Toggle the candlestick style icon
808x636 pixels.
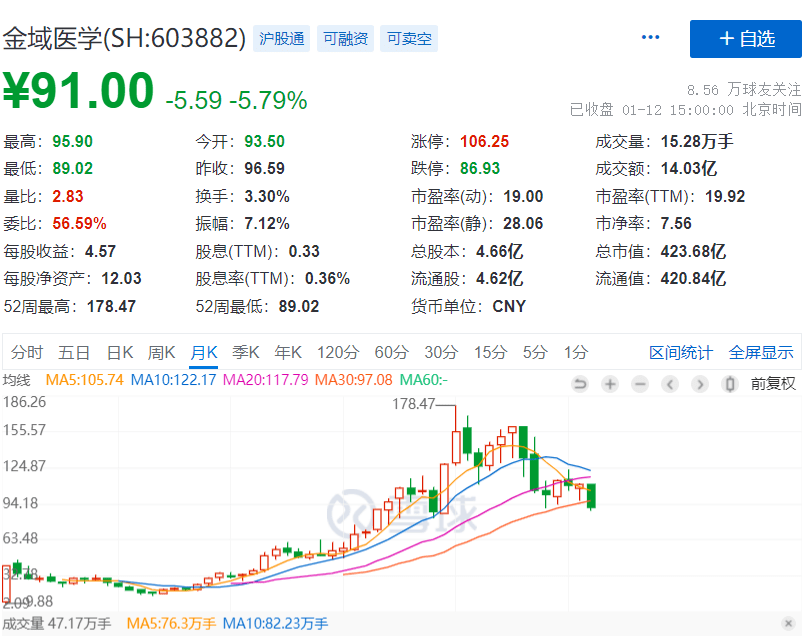[x=730, y=384]
